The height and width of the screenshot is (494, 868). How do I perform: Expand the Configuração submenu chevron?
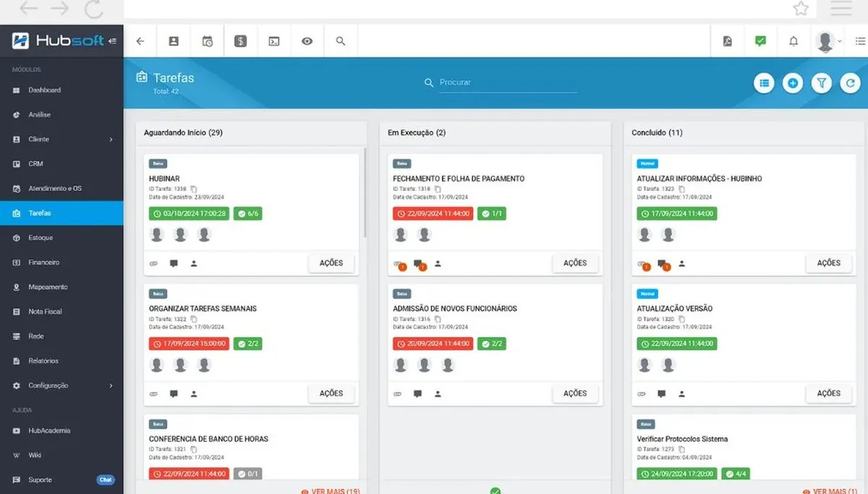coord(111,386)
